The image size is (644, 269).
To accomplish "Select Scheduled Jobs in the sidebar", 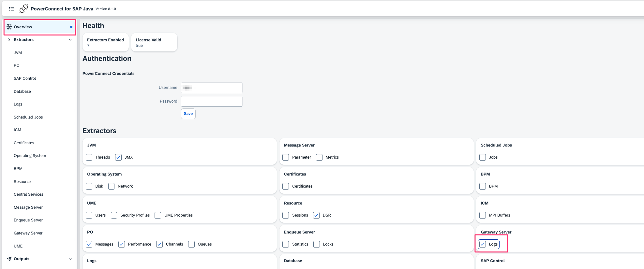I will (x=28, y=117).
